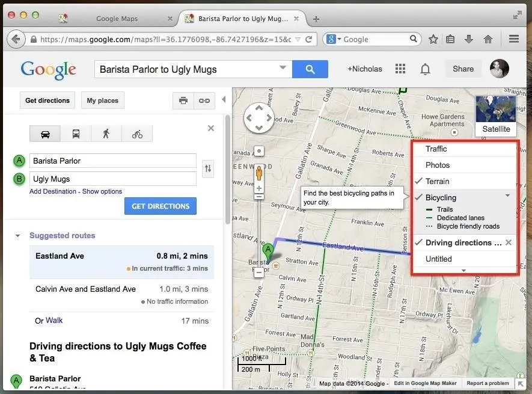Screen dimensions: 532x394
Task: Click the Barista Parlor start field
Action: pos(113,161)
